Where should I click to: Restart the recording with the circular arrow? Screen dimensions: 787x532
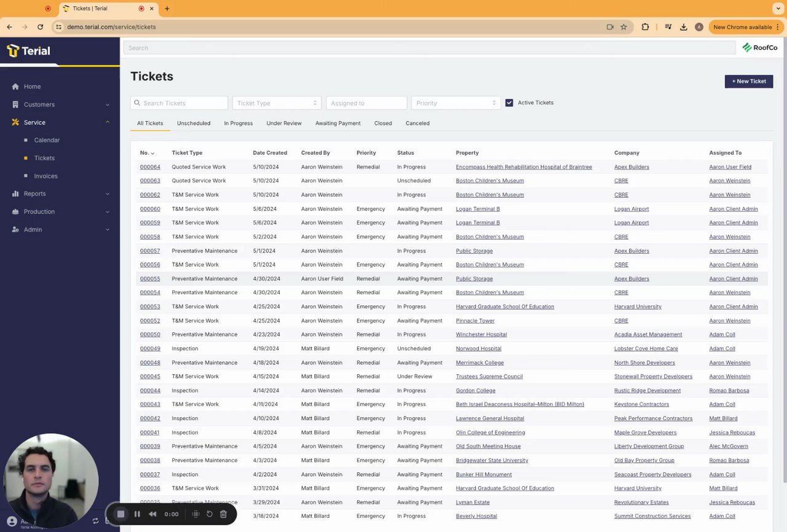point(209,514)
